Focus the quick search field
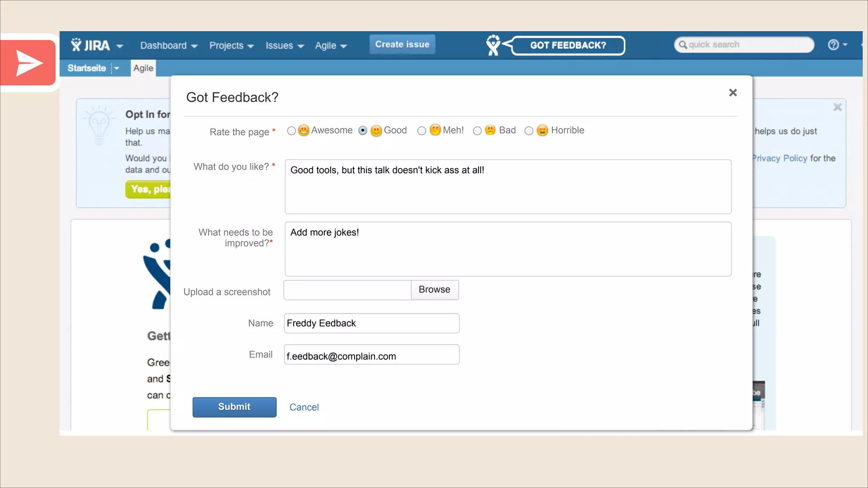Screen dimensions: 868x488 point(744,44)
